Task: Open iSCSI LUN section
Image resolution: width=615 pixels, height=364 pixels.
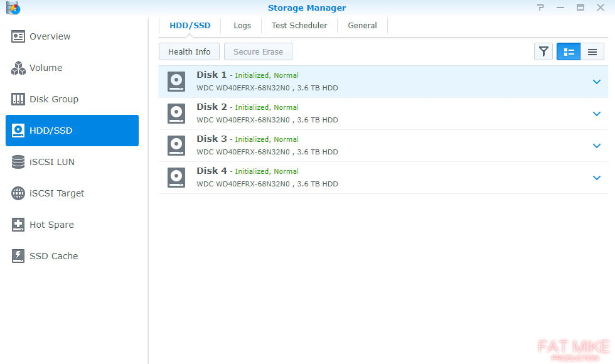Action: 72,162
